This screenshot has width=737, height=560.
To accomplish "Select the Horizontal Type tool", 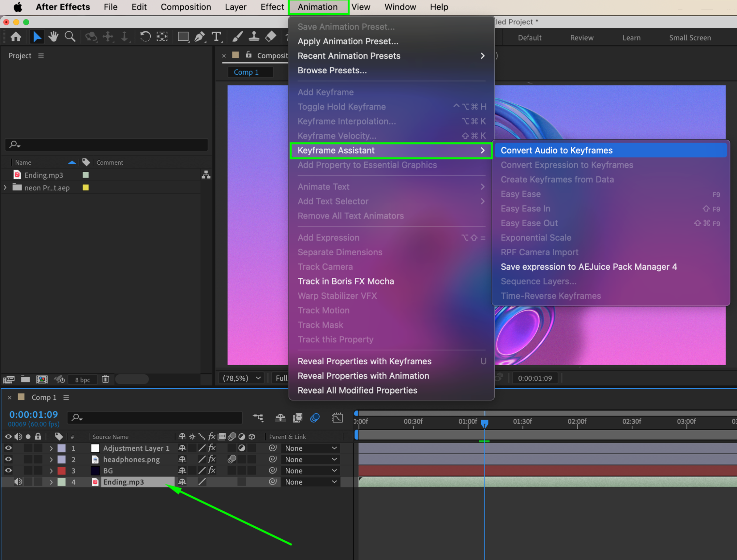I will click(216, 37).
